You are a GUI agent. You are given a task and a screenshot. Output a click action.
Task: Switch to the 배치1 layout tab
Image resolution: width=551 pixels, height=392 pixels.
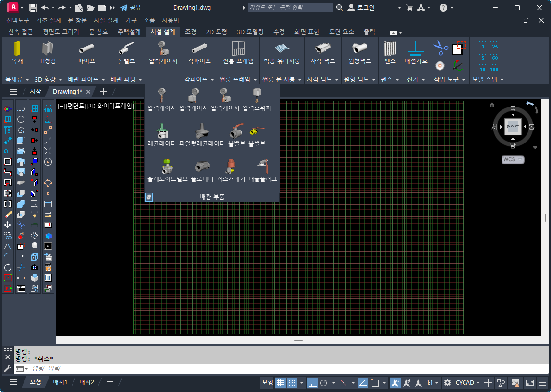coord(60,382)
